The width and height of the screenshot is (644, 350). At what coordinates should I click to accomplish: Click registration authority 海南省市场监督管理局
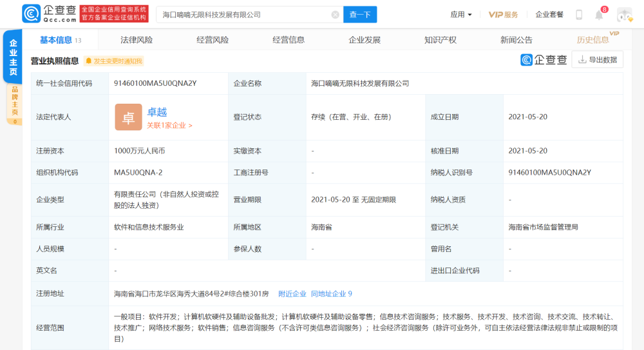click(x=543, y=227)
